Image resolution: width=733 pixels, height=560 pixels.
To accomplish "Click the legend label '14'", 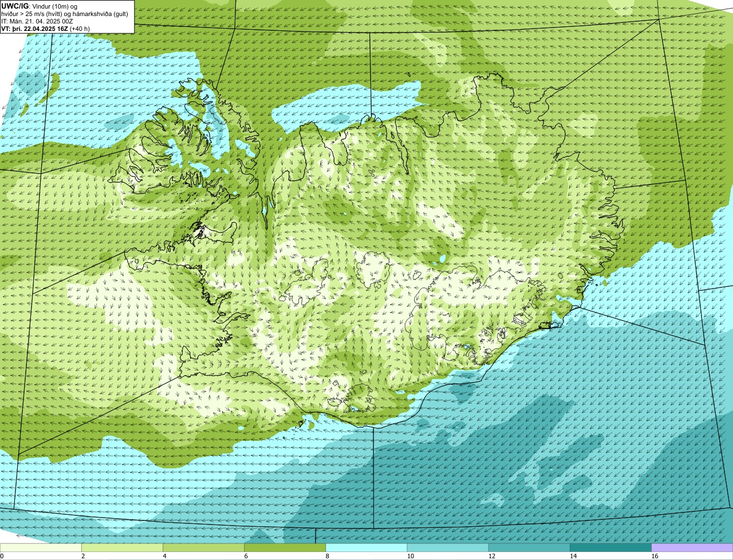I will click(573, 556).
